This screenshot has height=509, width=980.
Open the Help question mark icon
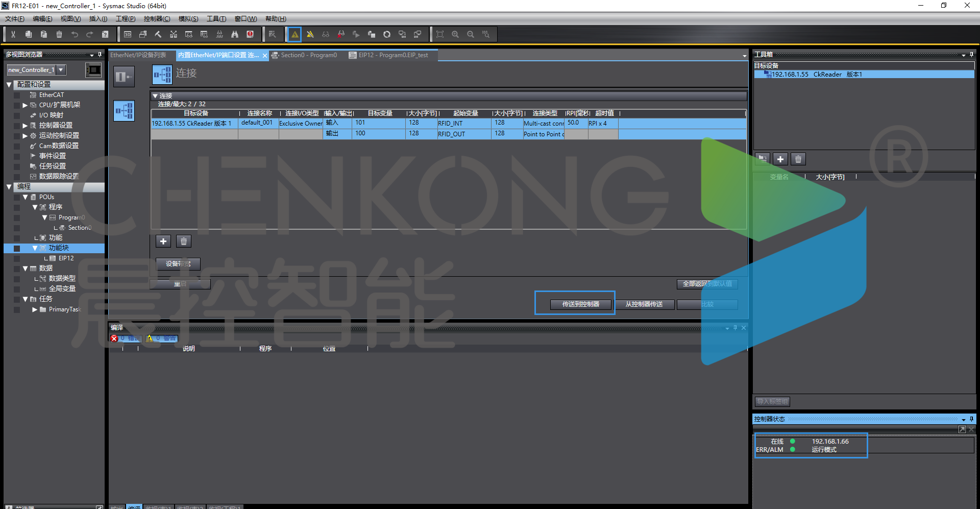coord(105,34)
